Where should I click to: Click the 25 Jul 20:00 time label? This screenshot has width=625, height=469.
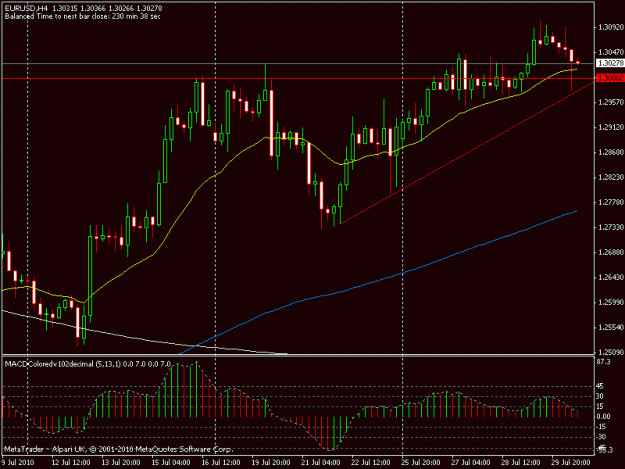[x=421, y=463]
